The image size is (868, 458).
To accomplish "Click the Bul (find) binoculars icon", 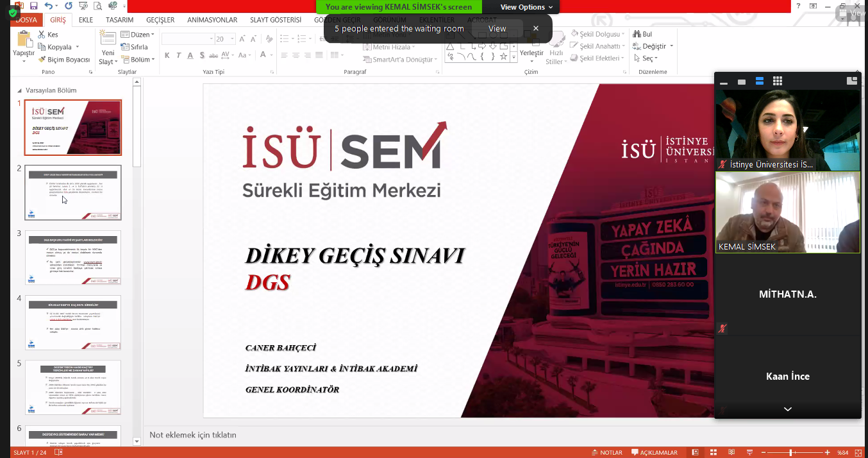I will coord(637,34).
